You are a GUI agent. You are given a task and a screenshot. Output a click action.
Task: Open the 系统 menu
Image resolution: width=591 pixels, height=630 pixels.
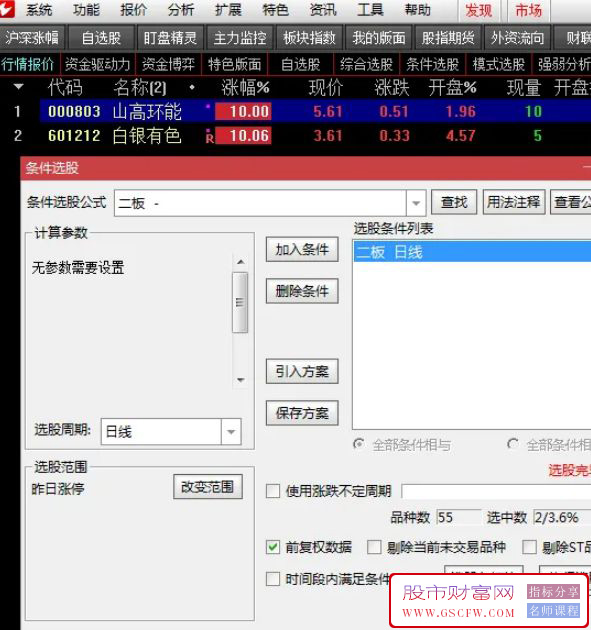[39, 10]
